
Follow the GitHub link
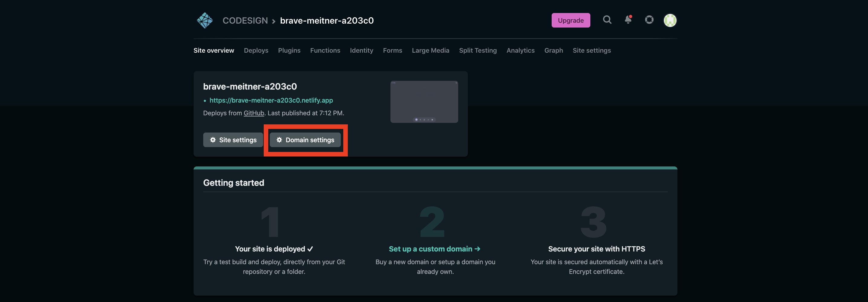coord(253,113)
